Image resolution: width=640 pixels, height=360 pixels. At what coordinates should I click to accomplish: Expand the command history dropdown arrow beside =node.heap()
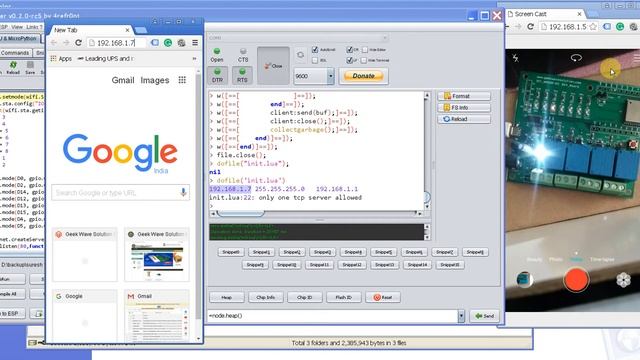(461, 316)
